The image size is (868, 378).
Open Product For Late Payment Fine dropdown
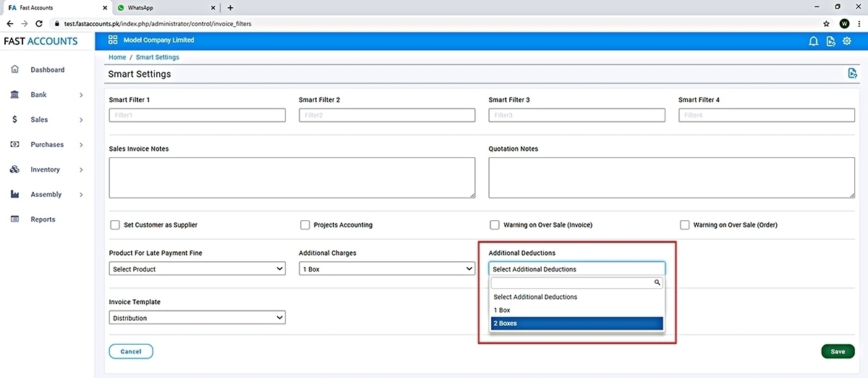coord(197,269)
